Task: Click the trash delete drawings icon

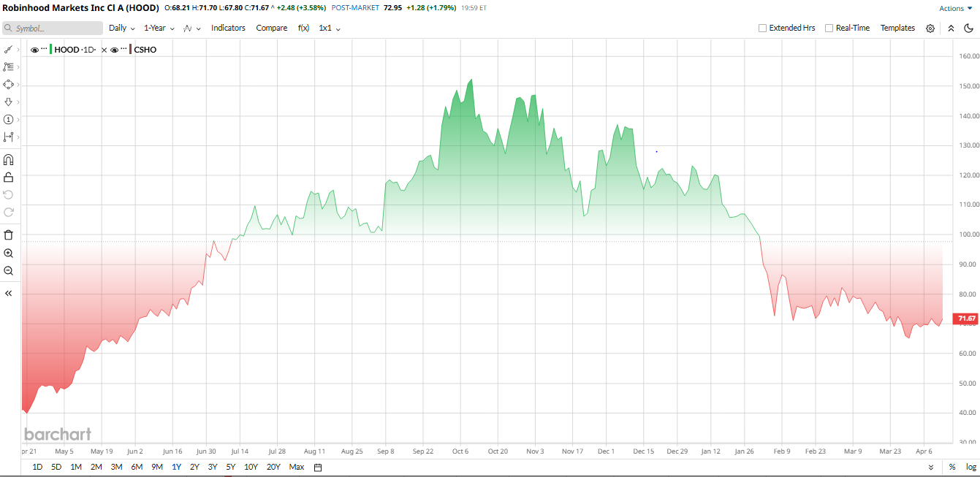Action: point(9,234)
